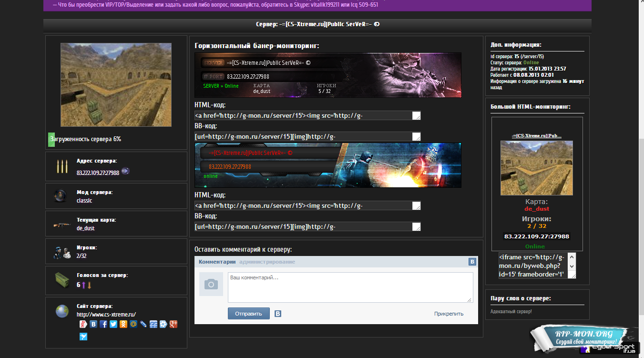Click the IP '83.222.109.27:27988' in the widget

point(537,236)
